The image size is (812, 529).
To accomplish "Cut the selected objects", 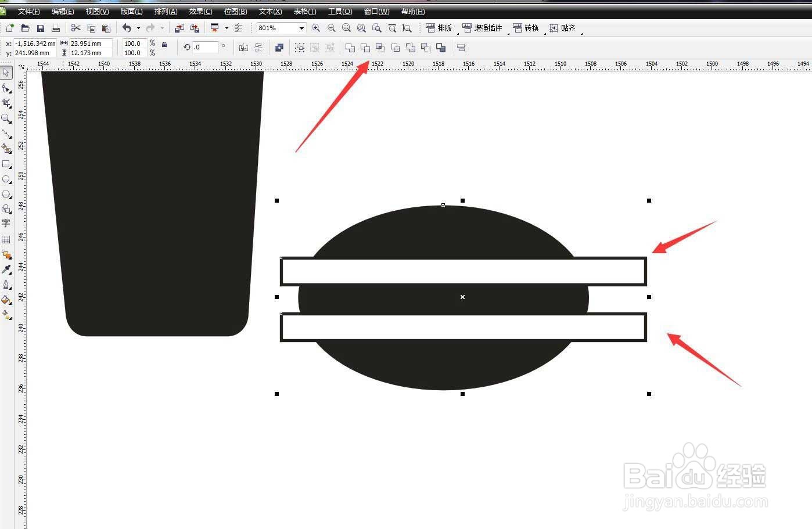I will [x=76, y=28].
